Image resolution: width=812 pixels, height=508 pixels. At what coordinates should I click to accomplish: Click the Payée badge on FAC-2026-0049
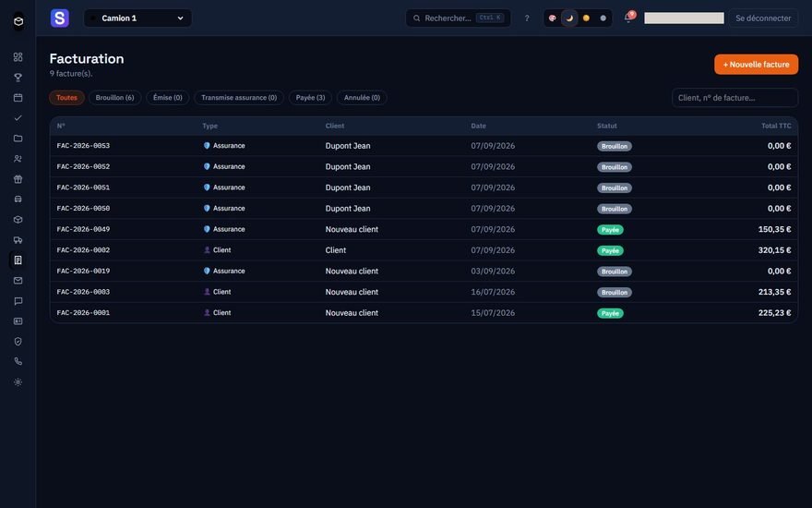pos(610,230)
